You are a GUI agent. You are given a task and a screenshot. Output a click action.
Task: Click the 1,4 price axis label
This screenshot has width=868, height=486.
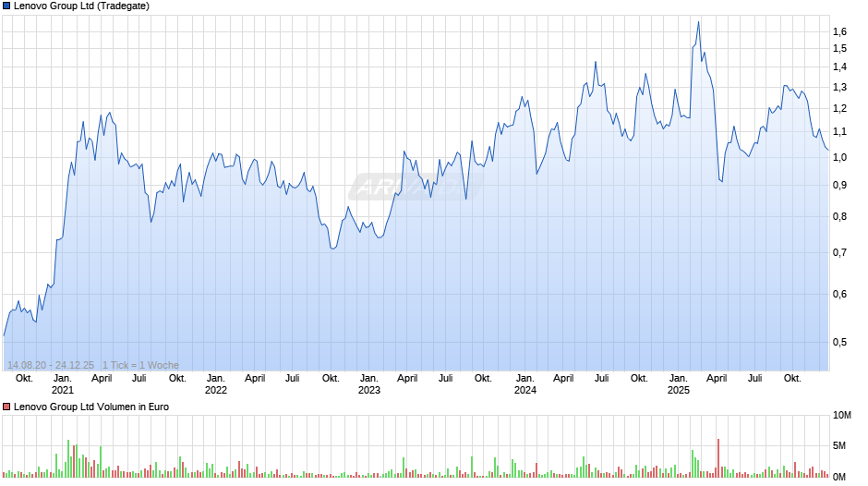839,67
